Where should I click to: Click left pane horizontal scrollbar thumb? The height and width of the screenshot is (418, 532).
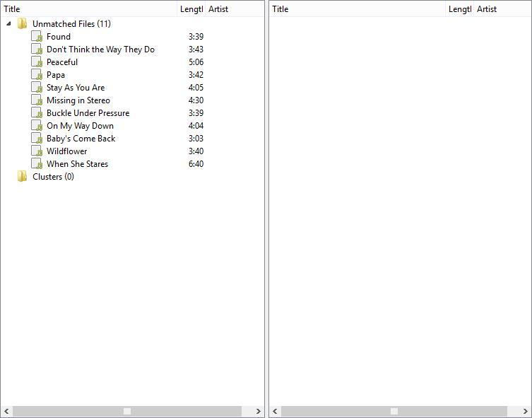(127, 411)
